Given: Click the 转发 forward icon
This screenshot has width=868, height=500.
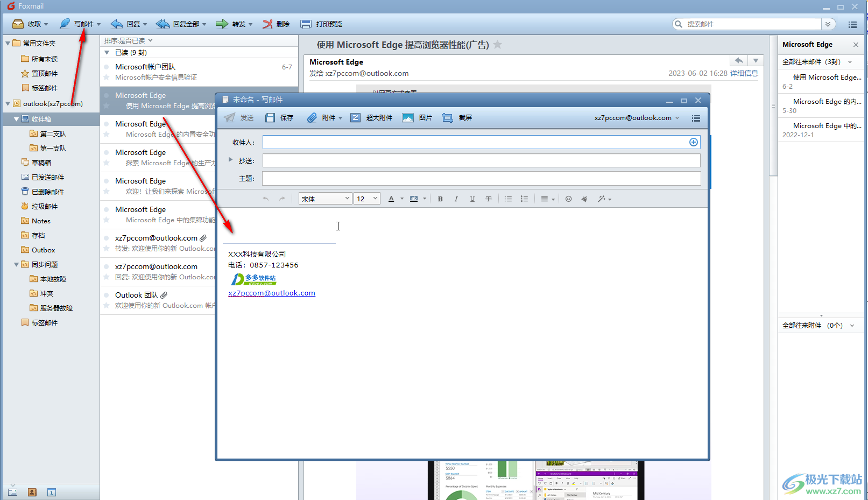Looking at the screenshot, I should pos(222,24).
